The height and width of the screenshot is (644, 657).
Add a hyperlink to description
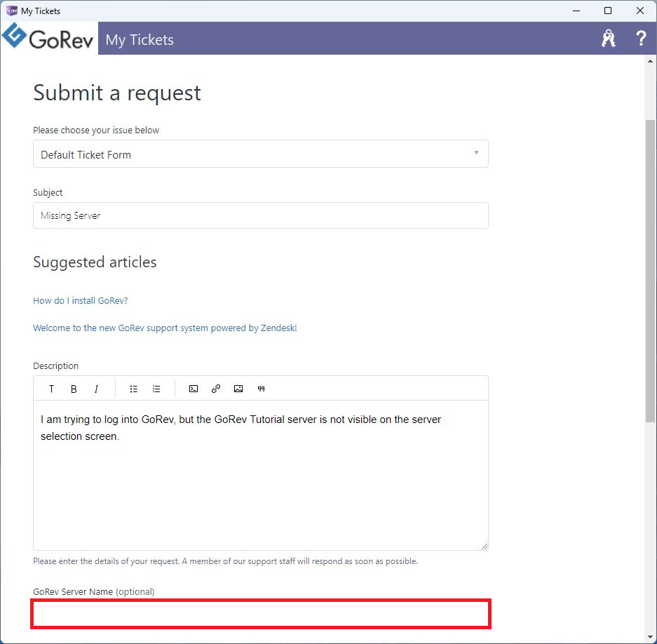[x=216, y=389]
